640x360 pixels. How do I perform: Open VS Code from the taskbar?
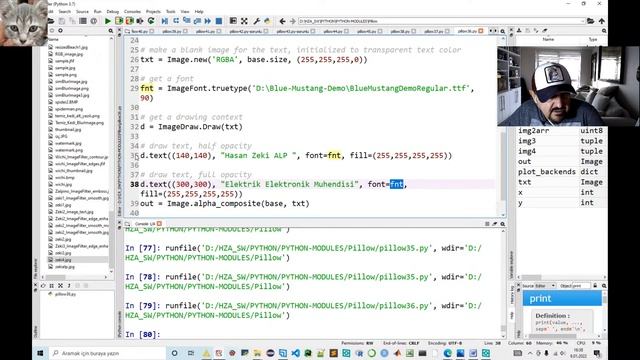click(295, 353)
